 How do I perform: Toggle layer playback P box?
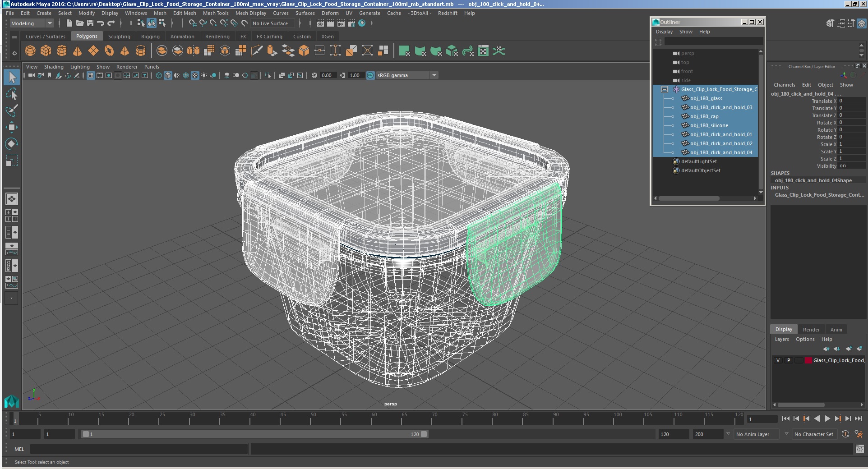click(x=789, y=360)
